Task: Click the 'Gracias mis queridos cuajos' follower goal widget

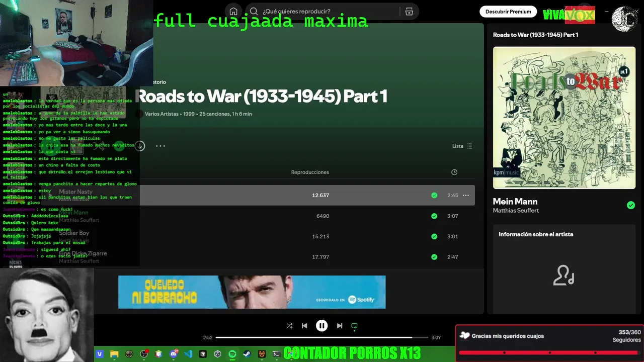Action: (x=549, y=343)
